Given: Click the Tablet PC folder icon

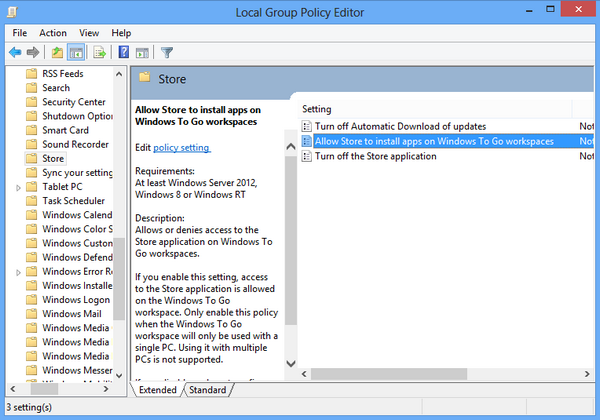Looking at the screenshot, I should 31,187.
